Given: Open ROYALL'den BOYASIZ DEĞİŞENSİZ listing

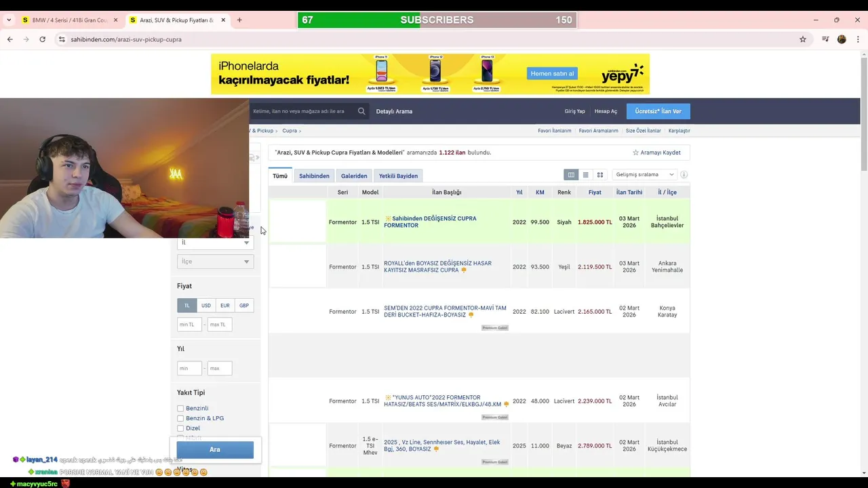Looking at the screenshot, I should point(437,267).
